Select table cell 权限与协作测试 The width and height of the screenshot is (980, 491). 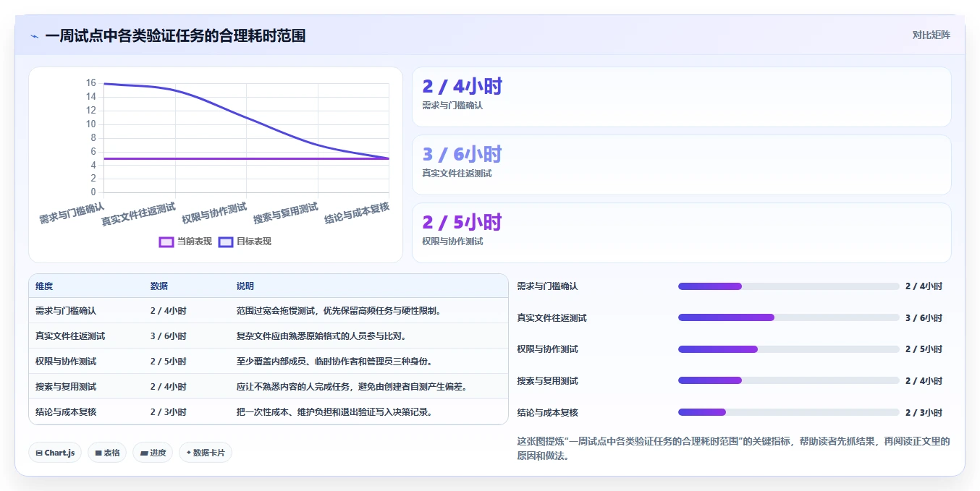[66, 362]
